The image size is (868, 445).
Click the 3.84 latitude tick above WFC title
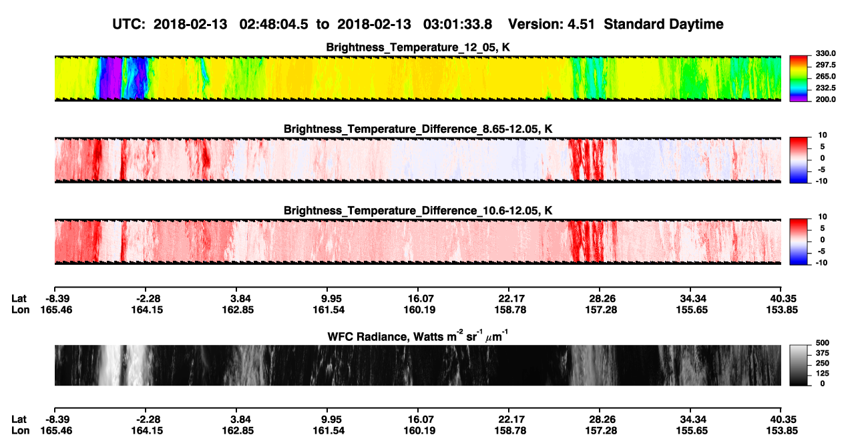236,298
